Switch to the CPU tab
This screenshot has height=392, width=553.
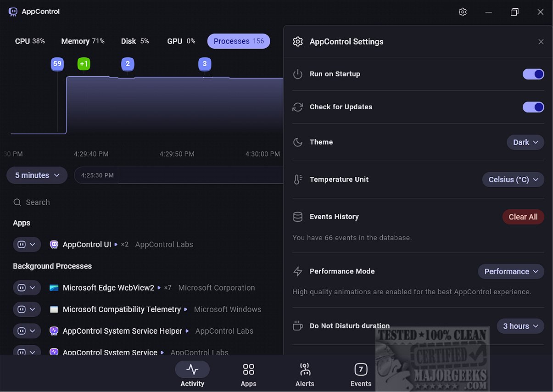30,41
